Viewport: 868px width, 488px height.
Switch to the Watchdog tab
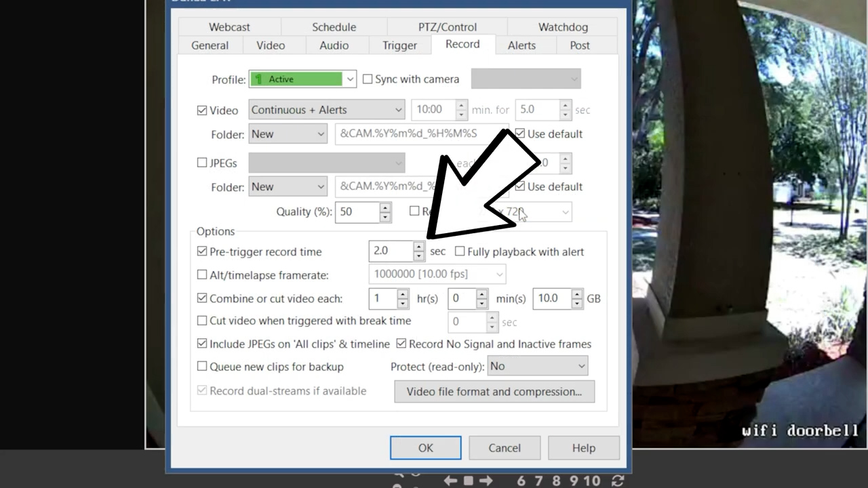(563, 27)
